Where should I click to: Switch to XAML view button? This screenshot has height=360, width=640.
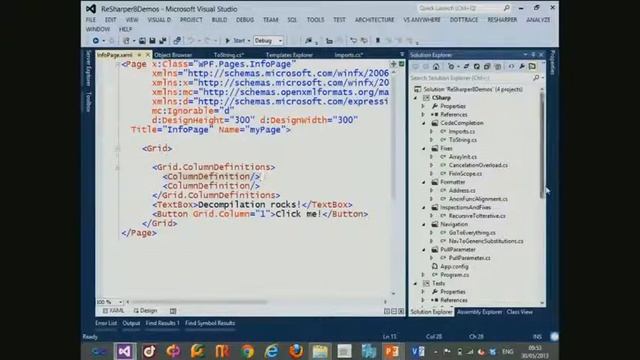click(113, 311)
